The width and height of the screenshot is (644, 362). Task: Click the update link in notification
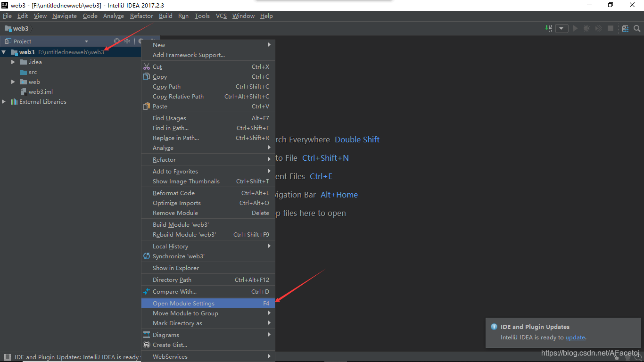coord(575,337)
